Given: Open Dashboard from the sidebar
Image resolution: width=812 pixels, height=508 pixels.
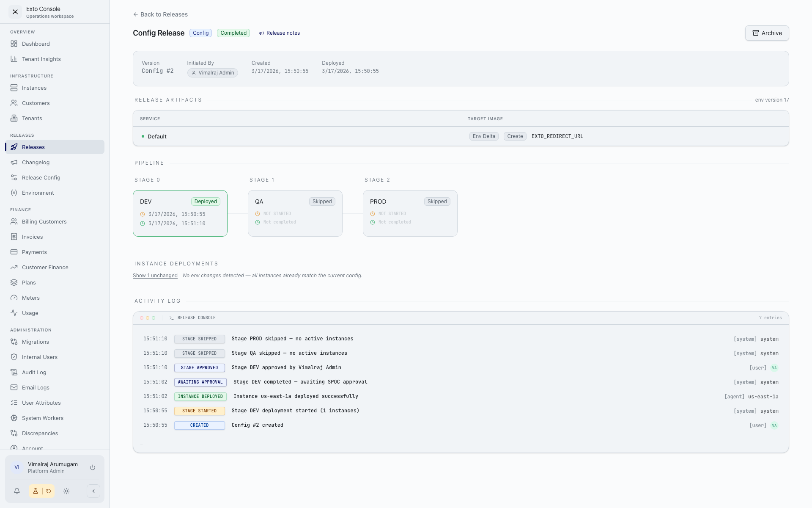Looking at the screenshot, I should (x=55, y=44).
